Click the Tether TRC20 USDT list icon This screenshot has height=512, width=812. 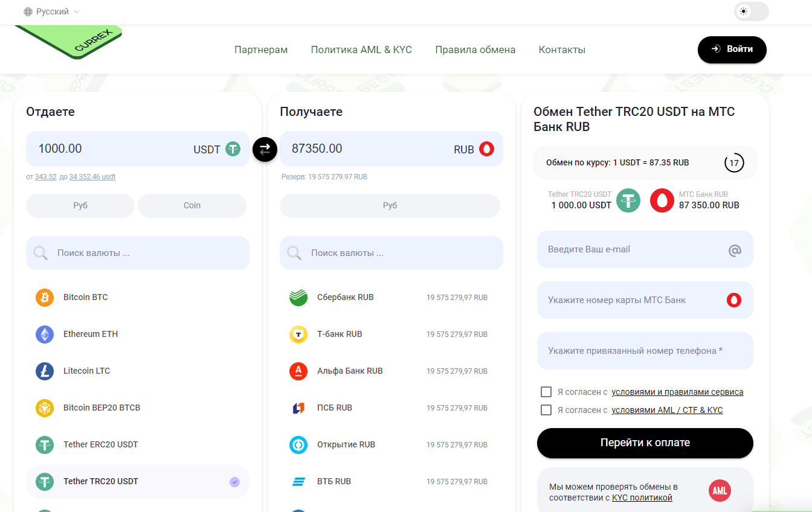point(45,481)
